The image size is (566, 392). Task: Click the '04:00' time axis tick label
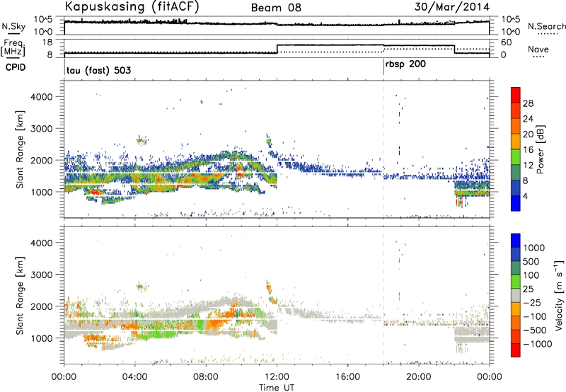134,377
